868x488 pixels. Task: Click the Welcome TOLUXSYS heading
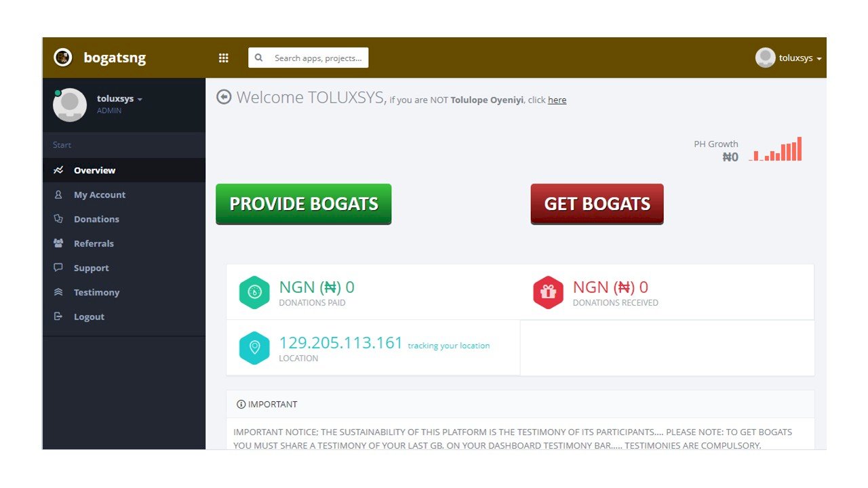(x=311, y=97)
